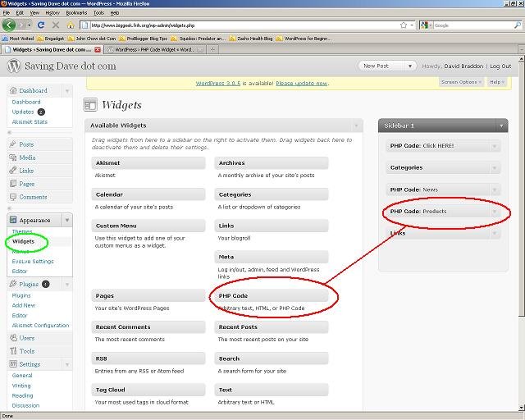Open the Help dropdown tab
Viewport: 525px width, 420px height.
497,82
